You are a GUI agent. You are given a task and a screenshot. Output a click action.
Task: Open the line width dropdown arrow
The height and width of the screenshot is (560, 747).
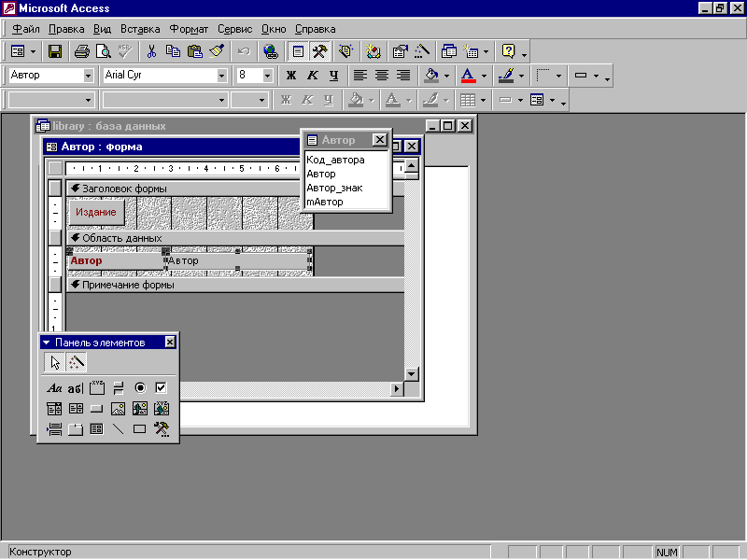(558, 76)
